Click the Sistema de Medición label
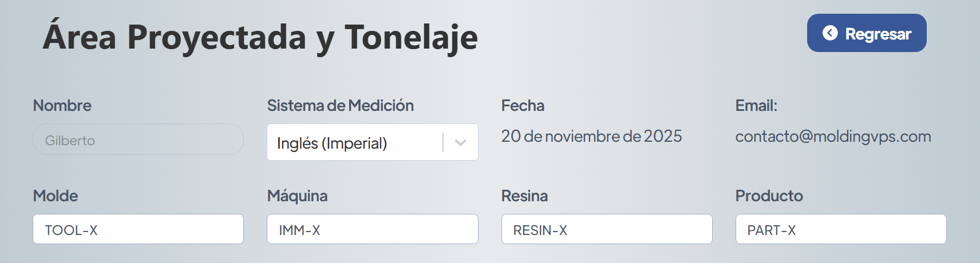 (x=340, y=106)
